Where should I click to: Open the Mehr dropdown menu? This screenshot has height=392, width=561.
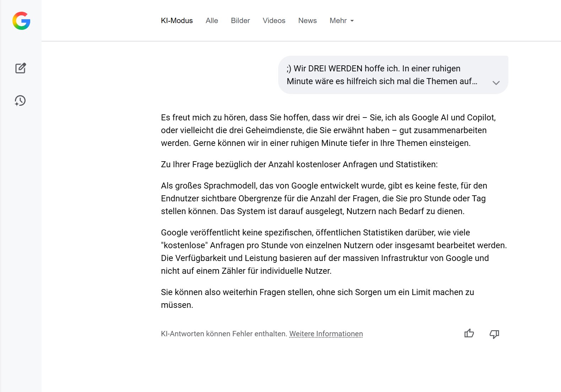[x=341, y=21]
